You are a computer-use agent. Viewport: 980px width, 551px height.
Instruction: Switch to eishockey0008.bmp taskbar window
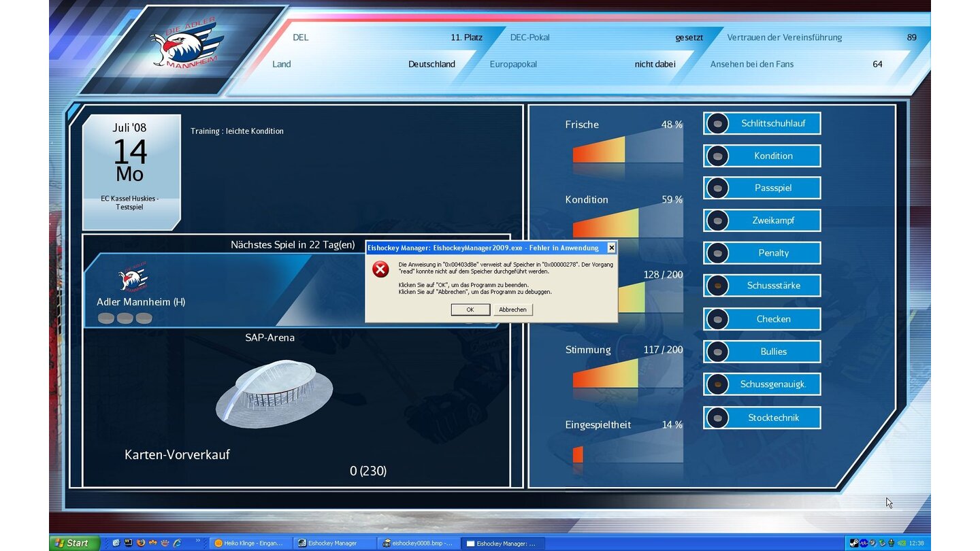coord(419,543)
